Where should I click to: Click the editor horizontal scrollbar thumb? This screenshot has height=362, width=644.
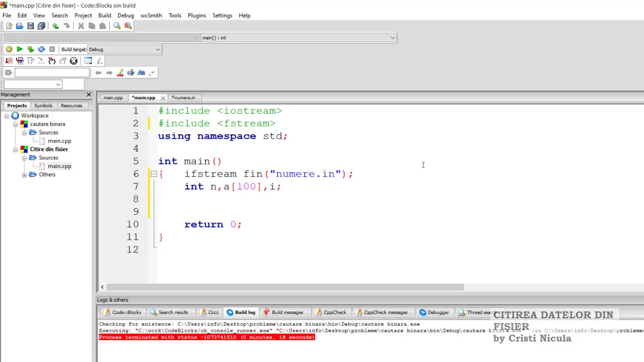285,287
